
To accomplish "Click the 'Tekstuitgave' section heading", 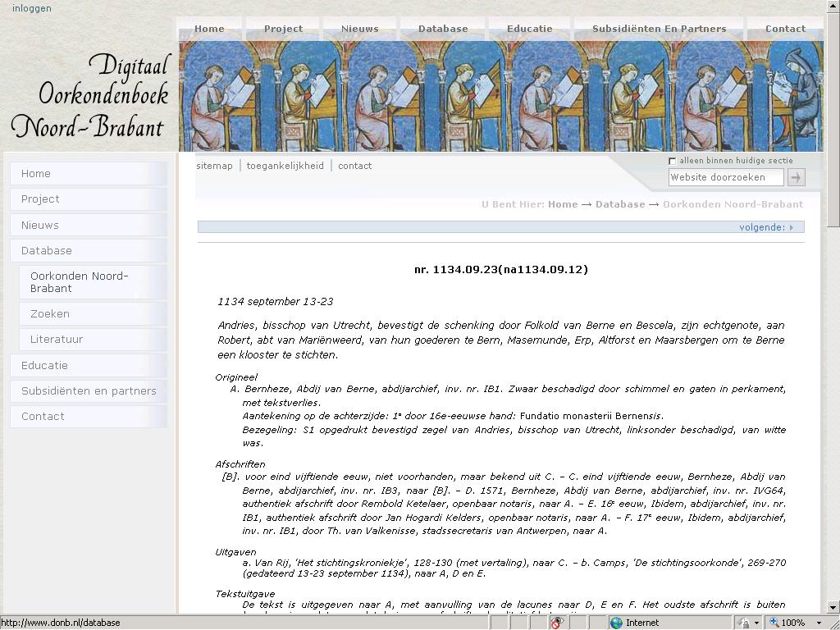I will pos(244,594).
